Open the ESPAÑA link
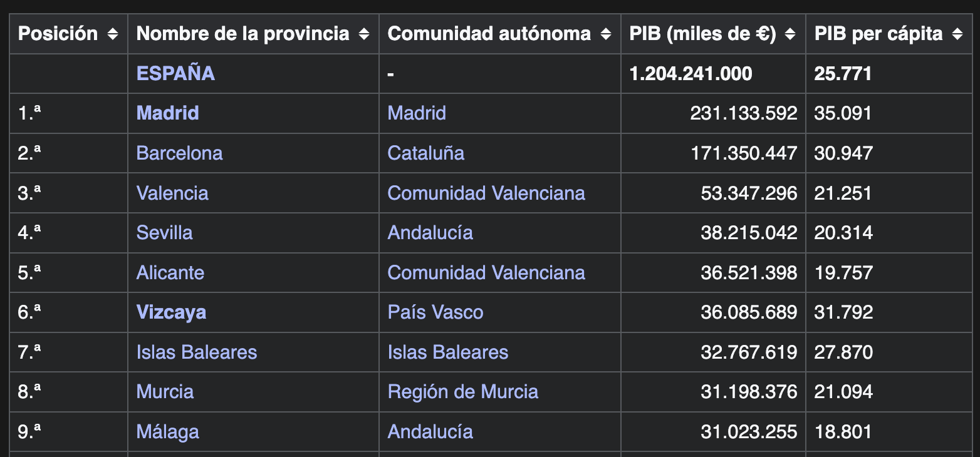 click(175, 73)
